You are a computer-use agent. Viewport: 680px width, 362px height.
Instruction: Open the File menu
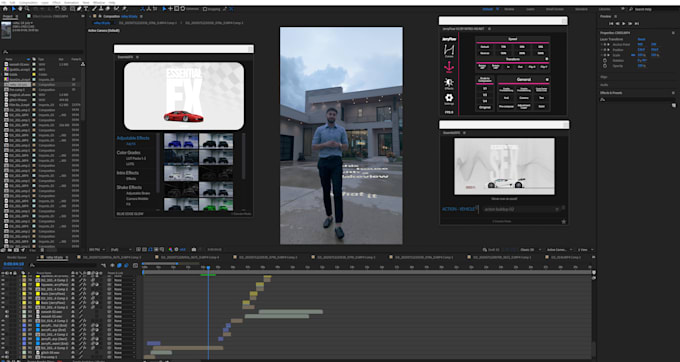point(3,3)
